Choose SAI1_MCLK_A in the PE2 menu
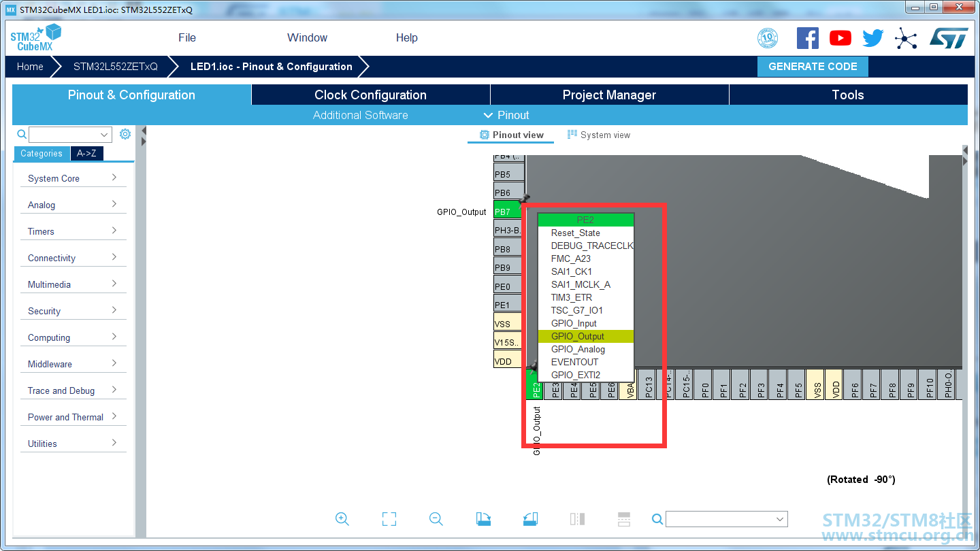Image resolution: width=980 pixels, height=551 pixels. [x=586, y=284]
